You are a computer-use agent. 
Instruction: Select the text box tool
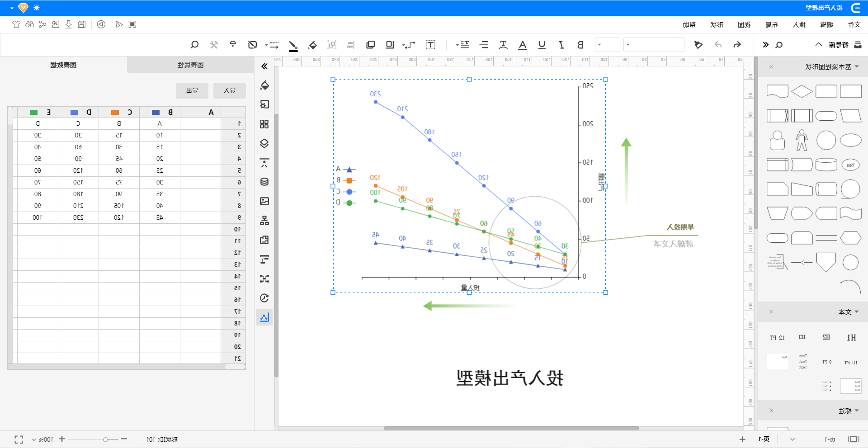(430, 45)
